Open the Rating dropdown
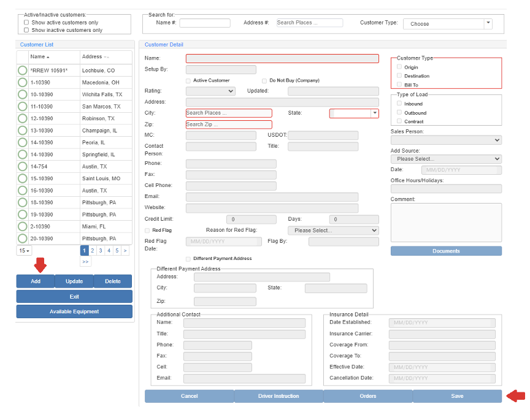 (210, 91)
